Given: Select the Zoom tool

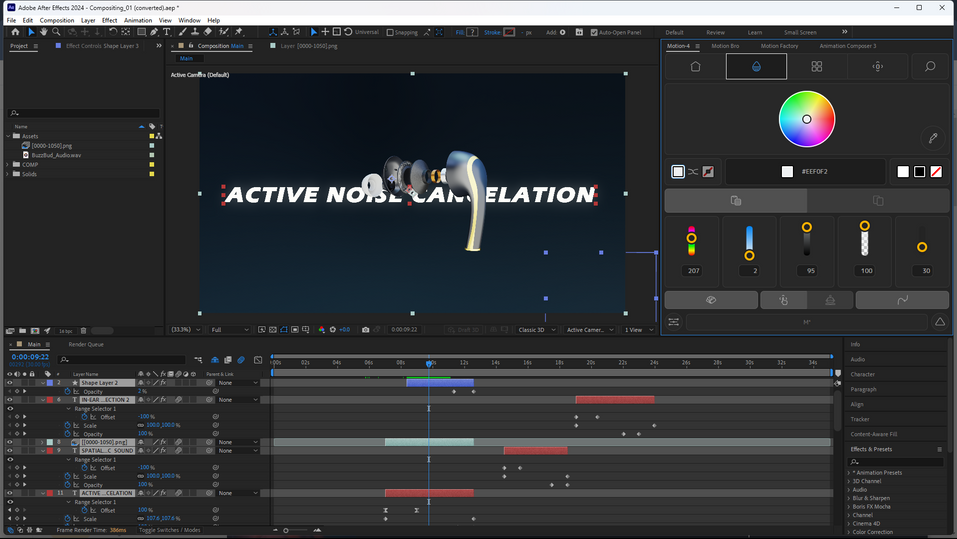Looking at the screenshot, I should pos(56,32).
